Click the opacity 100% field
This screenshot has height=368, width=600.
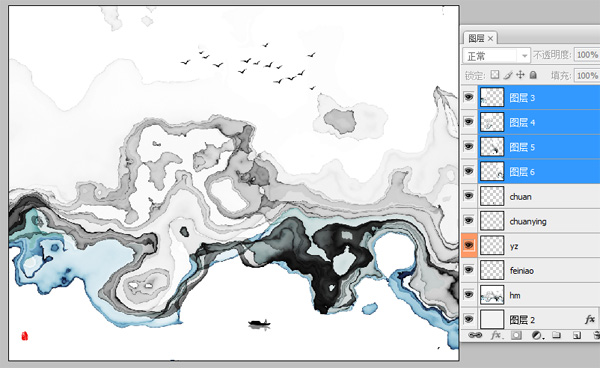click(x=587, y=55)
